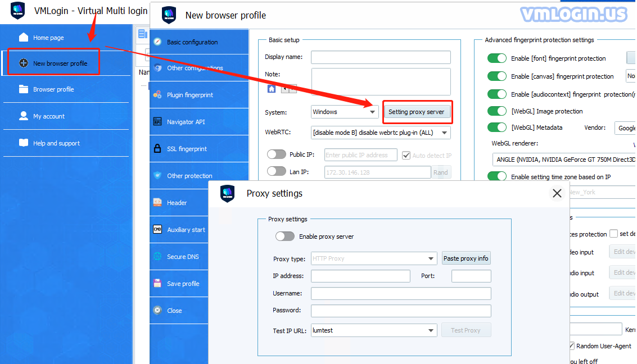Image resolution: width=637 pixels, height=364 pixels.
Task: Click the Paste proxy info button
Action: coord(466,258)
